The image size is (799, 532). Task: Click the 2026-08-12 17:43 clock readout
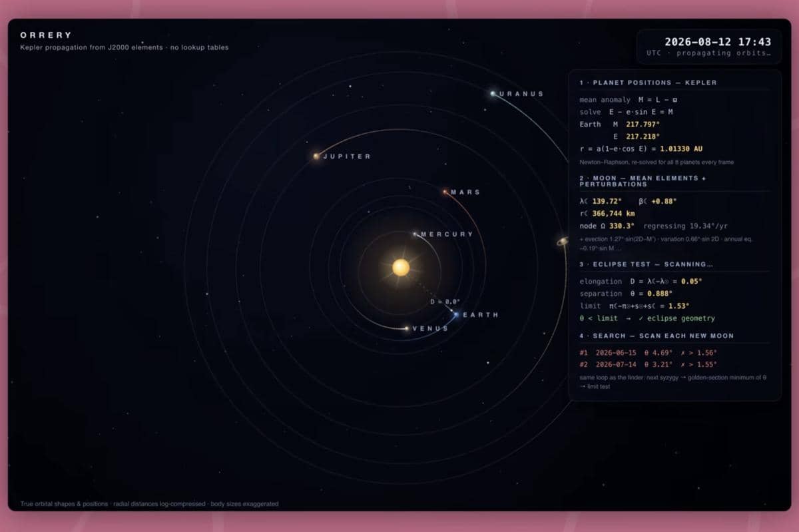(718, 41)
